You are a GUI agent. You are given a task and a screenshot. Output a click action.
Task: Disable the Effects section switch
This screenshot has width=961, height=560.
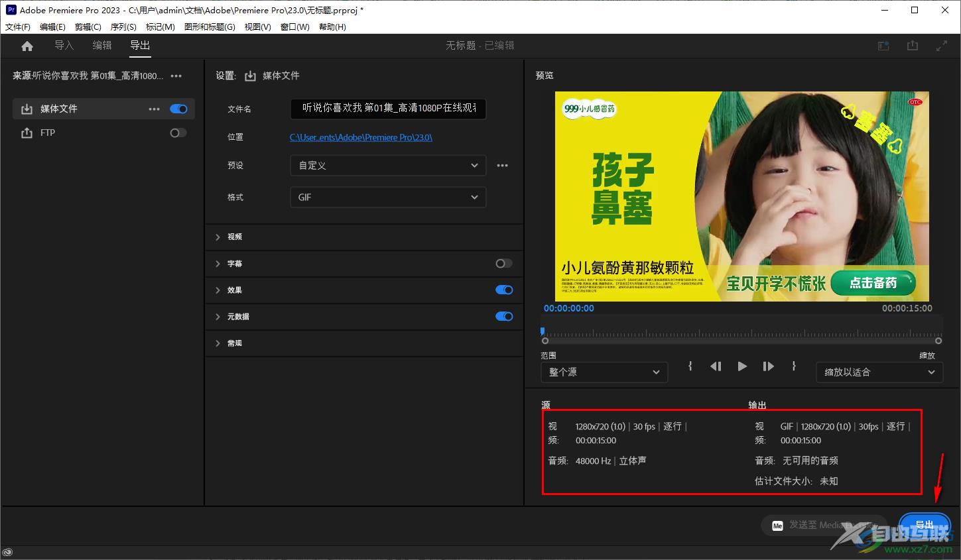(504, 290)
